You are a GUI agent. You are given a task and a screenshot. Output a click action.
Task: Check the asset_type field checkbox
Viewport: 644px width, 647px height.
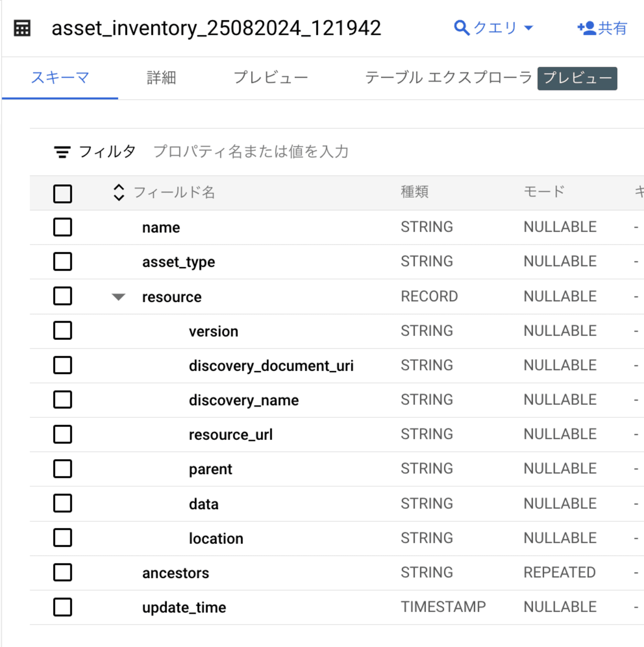point(63,261)
